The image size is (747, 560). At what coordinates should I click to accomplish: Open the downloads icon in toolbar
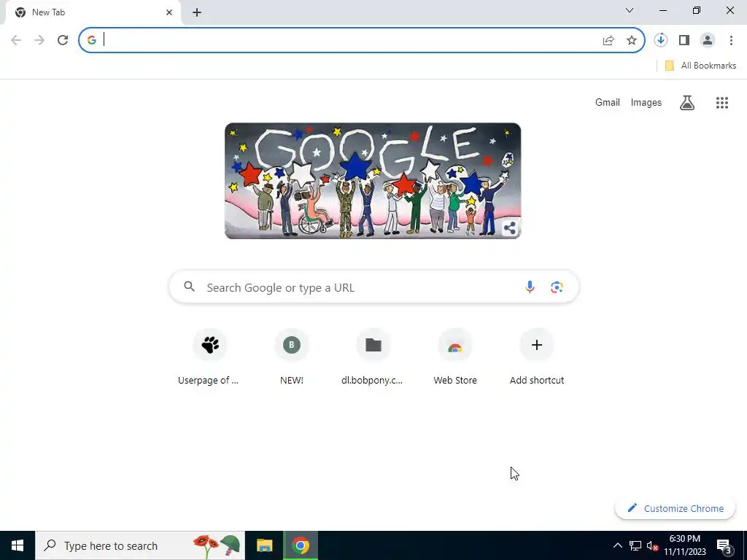pyautogui.click(x=661, y=40)
